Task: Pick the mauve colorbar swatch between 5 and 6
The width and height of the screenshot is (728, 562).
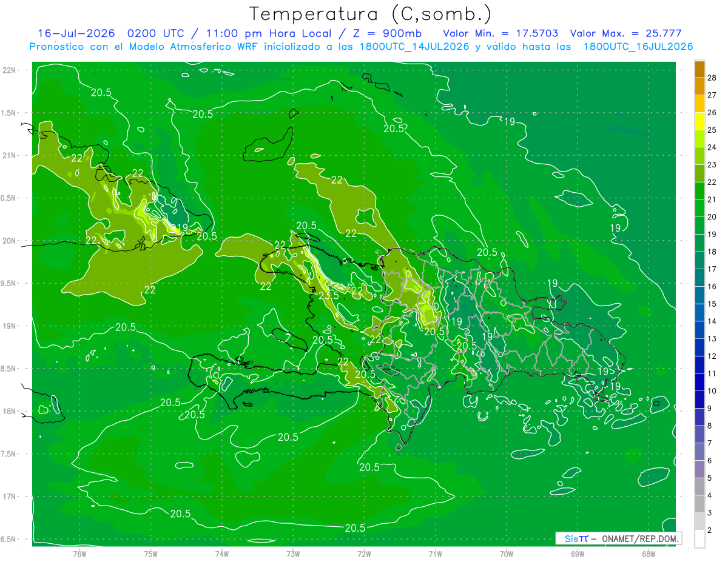Action: click(699, 469)
